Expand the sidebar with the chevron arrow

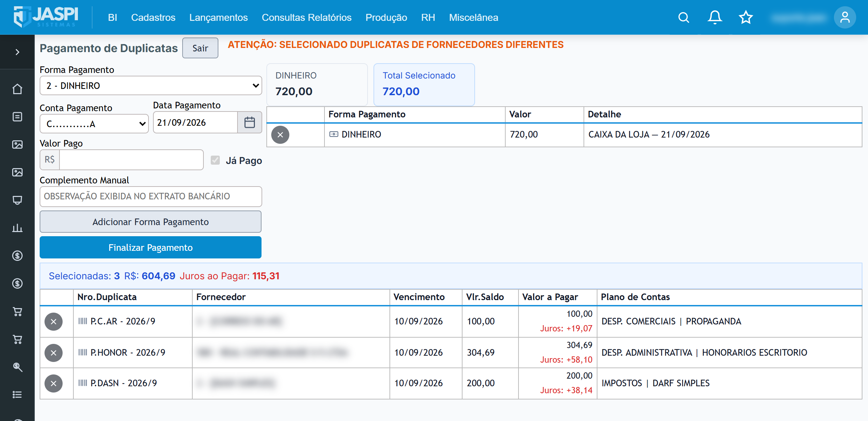coord(17,52)
